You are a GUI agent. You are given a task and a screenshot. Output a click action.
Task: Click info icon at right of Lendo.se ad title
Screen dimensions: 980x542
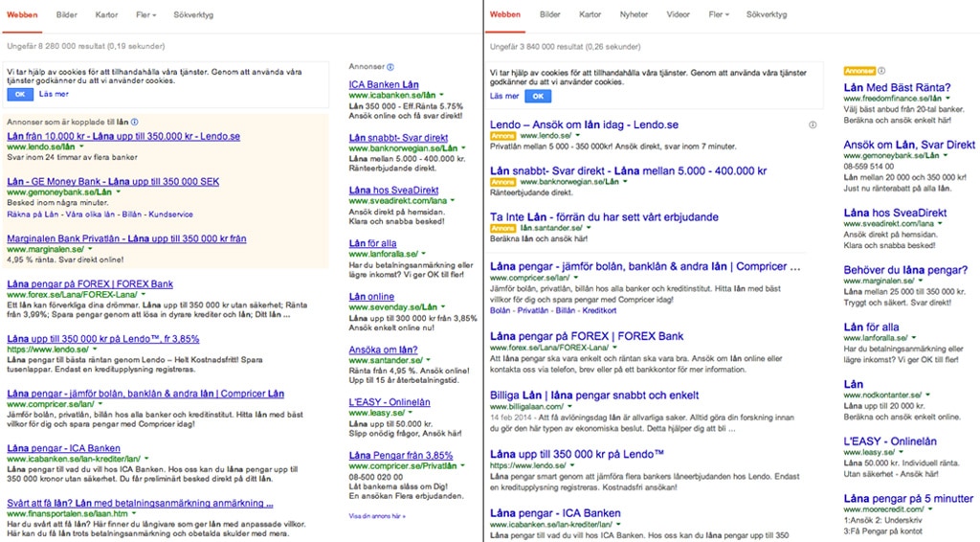(x=813, y=125)
